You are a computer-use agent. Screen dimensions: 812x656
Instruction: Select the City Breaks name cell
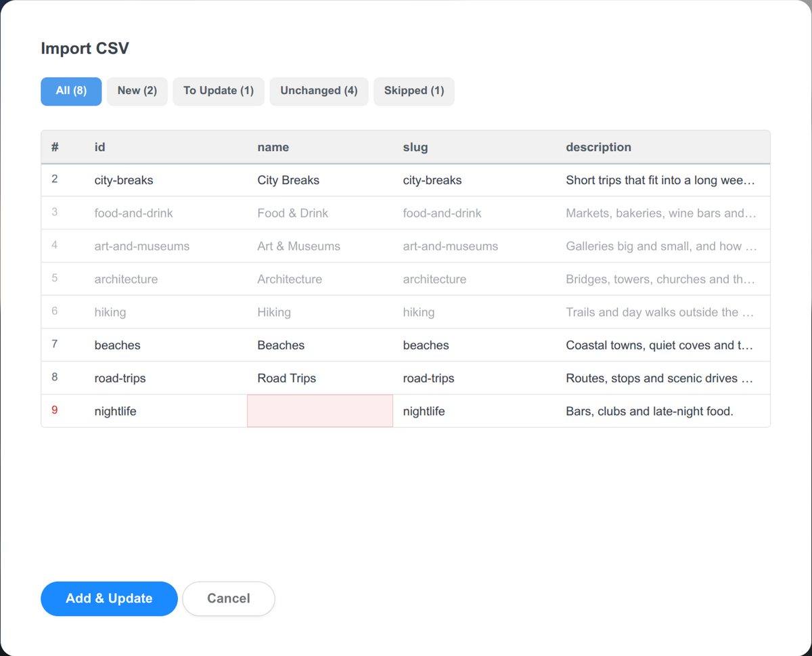320,180
